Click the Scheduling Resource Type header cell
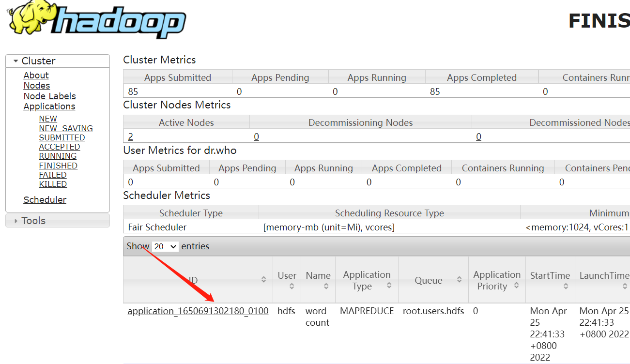Image resolution: width=630 pixels, height=364 pixels. point(389,213)
